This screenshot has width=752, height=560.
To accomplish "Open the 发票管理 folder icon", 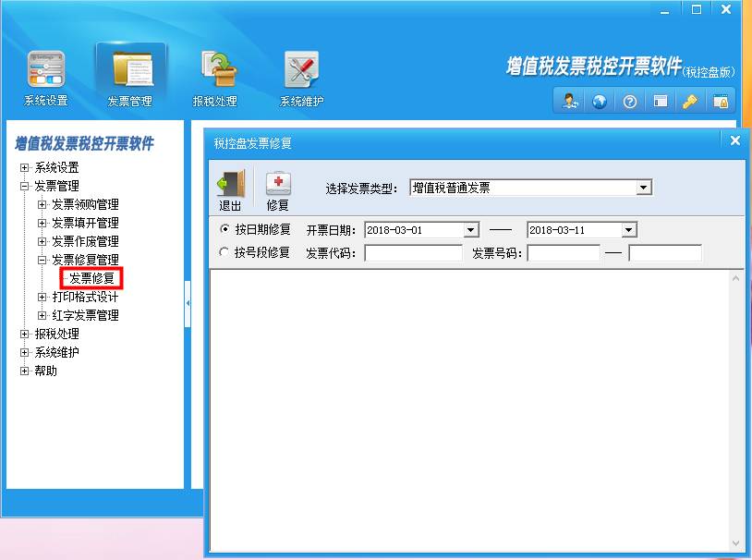I will [x=131, y=70].
